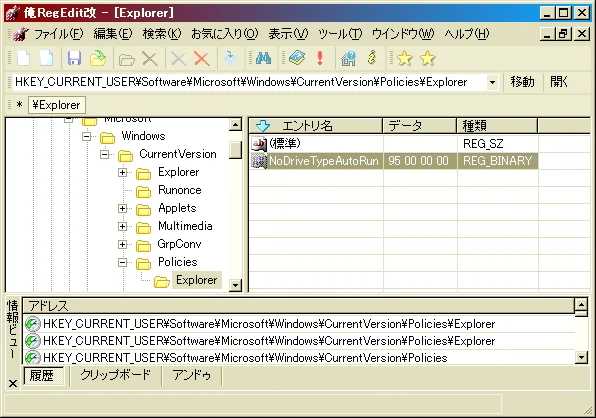This screenshot has height=418, width=596.
Task: Click the house with question mark icon
Action: [x=348, y=59]
